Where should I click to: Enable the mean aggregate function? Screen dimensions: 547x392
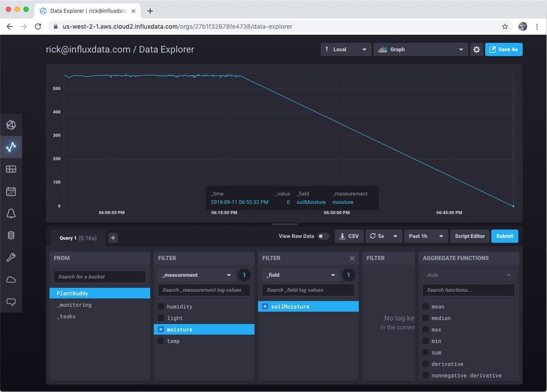426,306
